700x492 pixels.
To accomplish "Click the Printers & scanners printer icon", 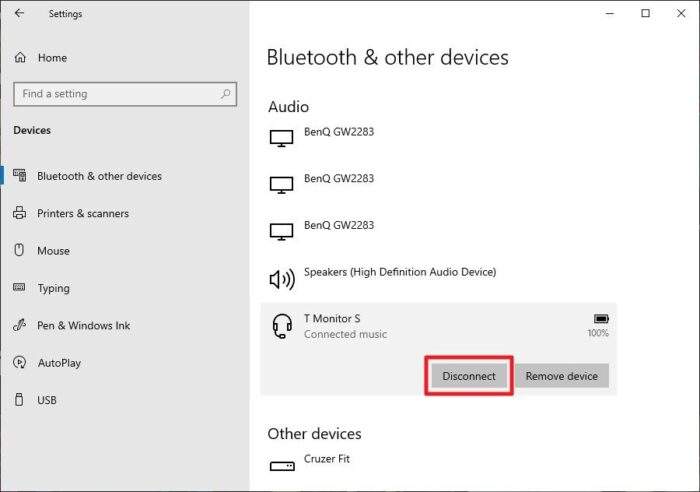I will [x=19, y=213].
